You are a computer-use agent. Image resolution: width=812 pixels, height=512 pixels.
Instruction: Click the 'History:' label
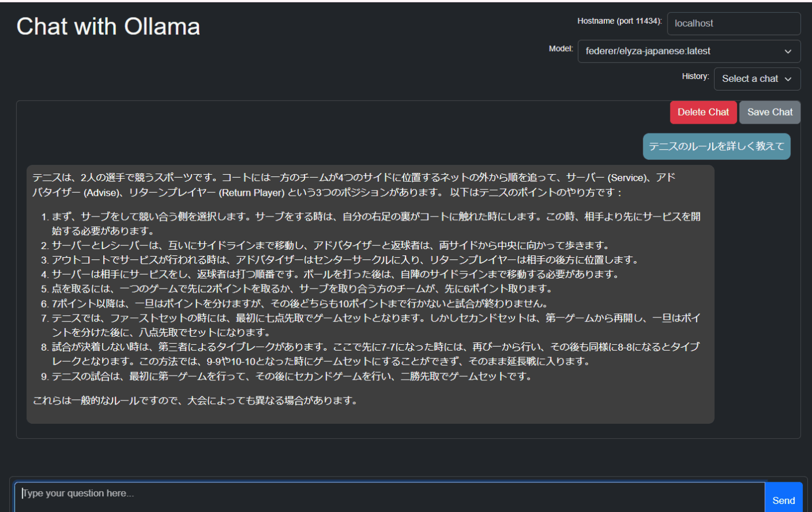coord(695,76)
